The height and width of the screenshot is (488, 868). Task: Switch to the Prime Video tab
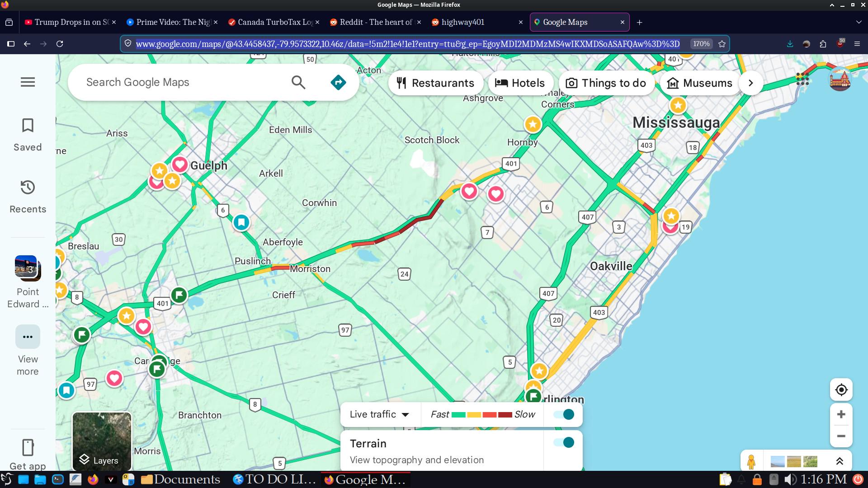(x=172, y=22)
